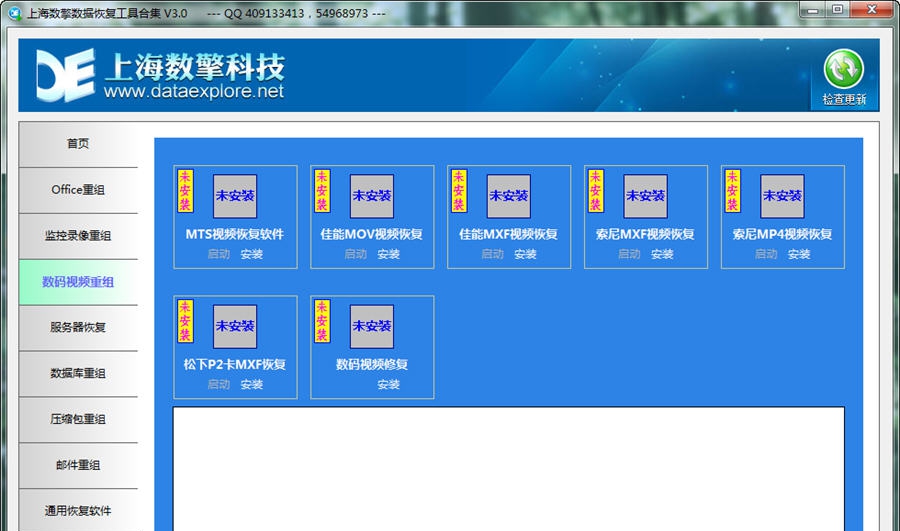900x531 pixels.
Task: Click yellow 未安装 badge on MTS视频恢复软件
Action: click(185, 191)
